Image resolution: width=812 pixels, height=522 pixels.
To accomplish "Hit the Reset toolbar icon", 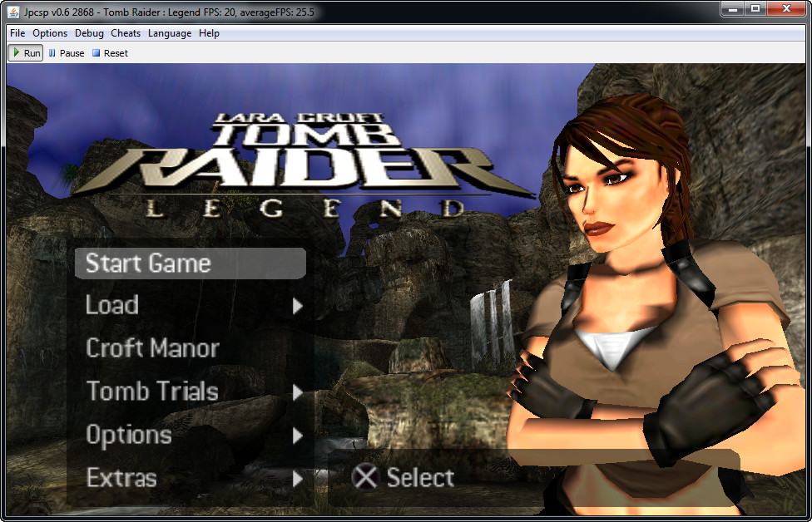I will tap(97, 53).
